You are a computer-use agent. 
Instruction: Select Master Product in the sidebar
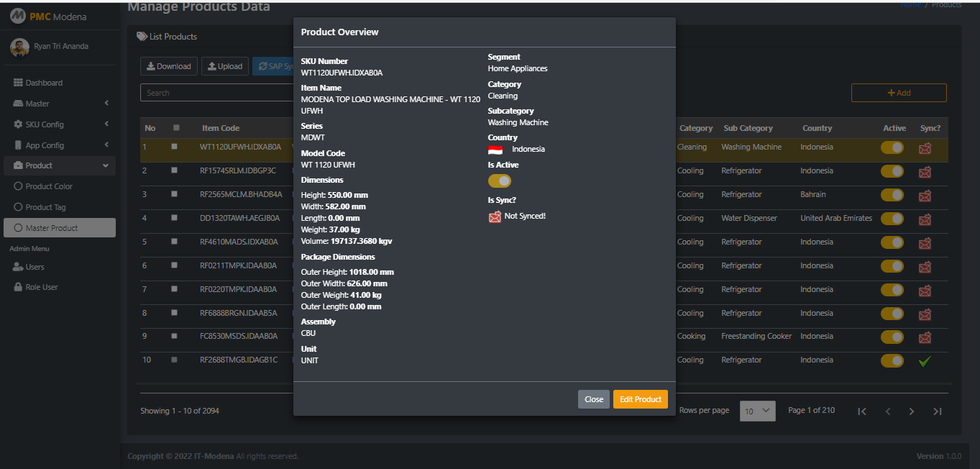(60, 228)
